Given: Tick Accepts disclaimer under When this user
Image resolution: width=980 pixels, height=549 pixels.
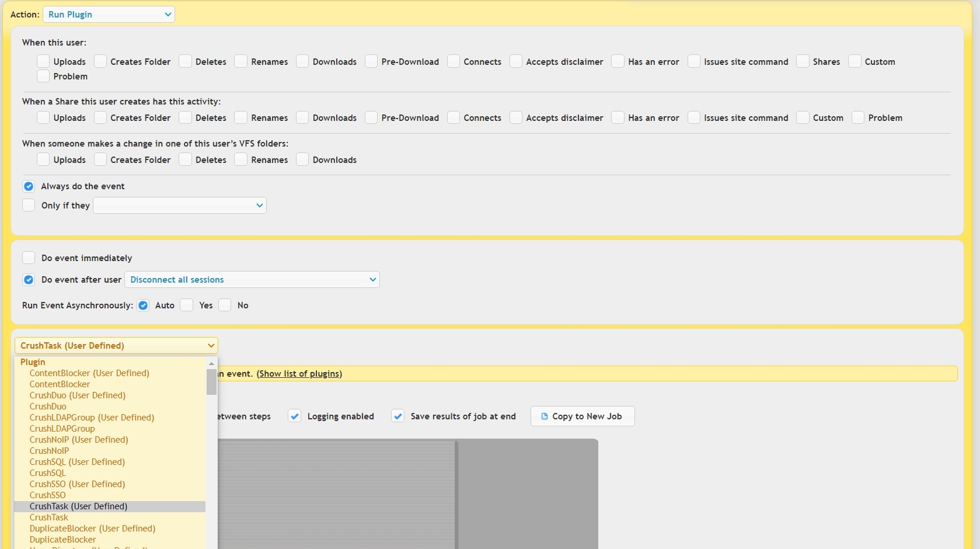Looking at the screenshot, I should pos(516,61).
